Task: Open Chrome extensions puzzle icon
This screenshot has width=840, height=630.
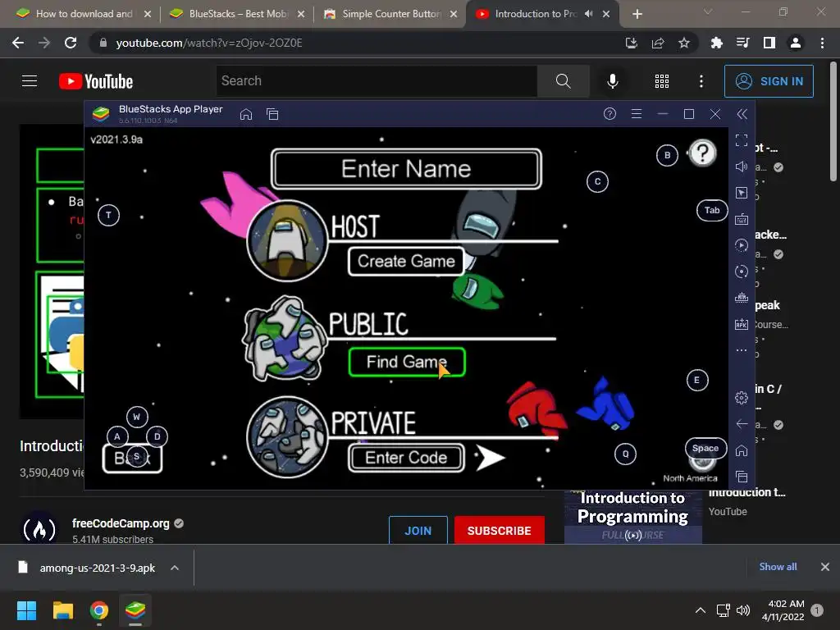Action: (x=716, y=43)
